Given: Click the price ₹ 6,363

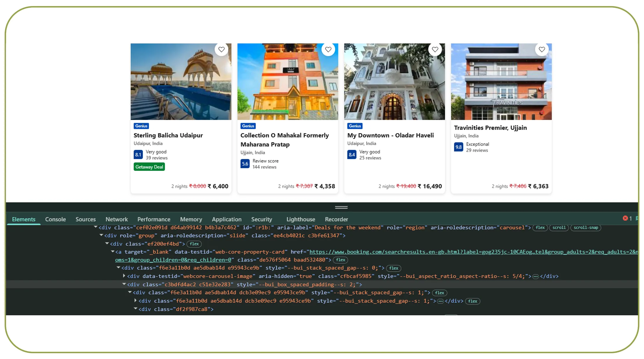Looking at the screenshot, I should click(x=538, y=186).
